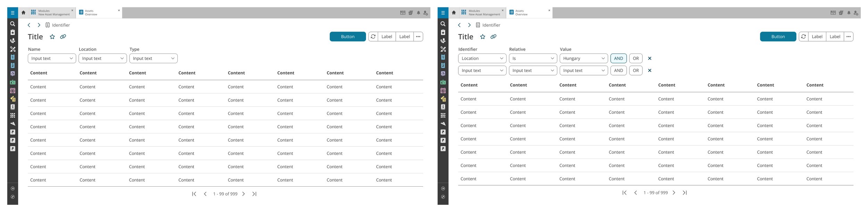Open the Name dropdown in the left mockup
868x212 pixels.
(52, 58)
